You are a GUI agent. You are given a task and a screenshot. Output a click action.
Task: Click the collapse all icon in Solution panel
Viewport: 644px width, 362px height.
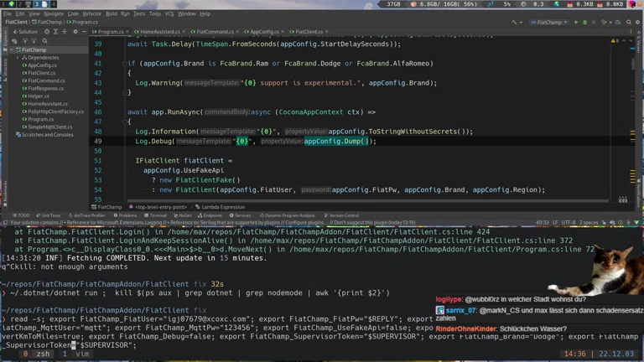click(x=64, y=32)
